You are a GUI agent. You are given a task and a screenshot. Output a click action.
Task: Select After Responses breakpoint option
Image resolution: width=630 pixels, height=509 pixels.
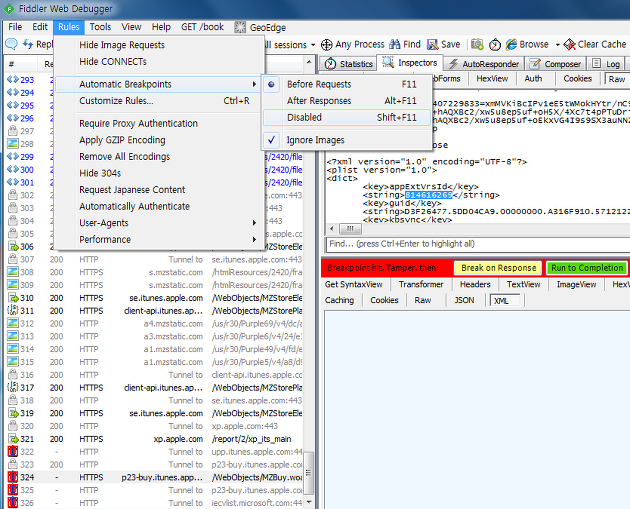point(347,101)
